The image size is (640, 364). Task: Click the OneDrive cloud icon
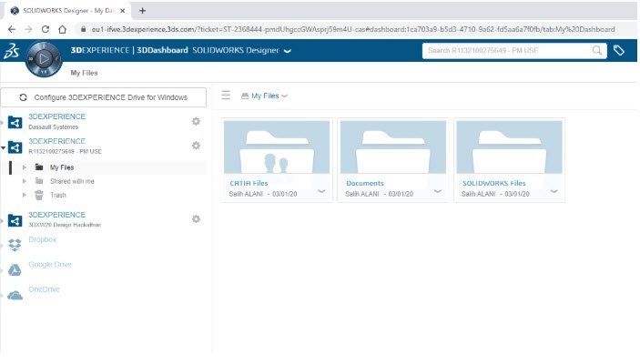coord(15,295)
